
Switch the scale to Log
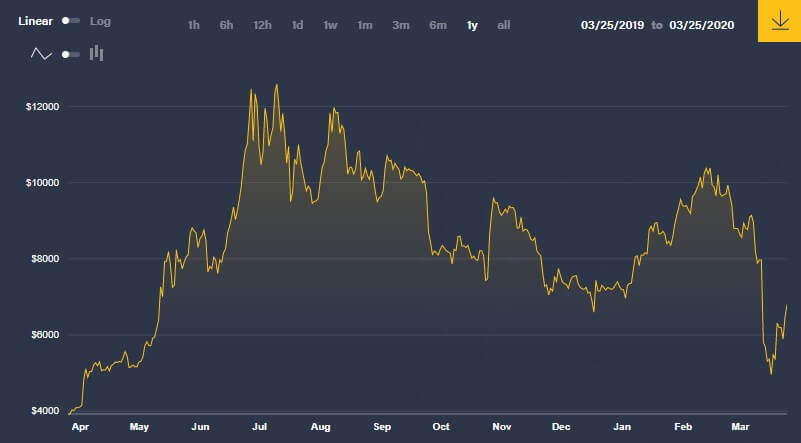point(101,21)
